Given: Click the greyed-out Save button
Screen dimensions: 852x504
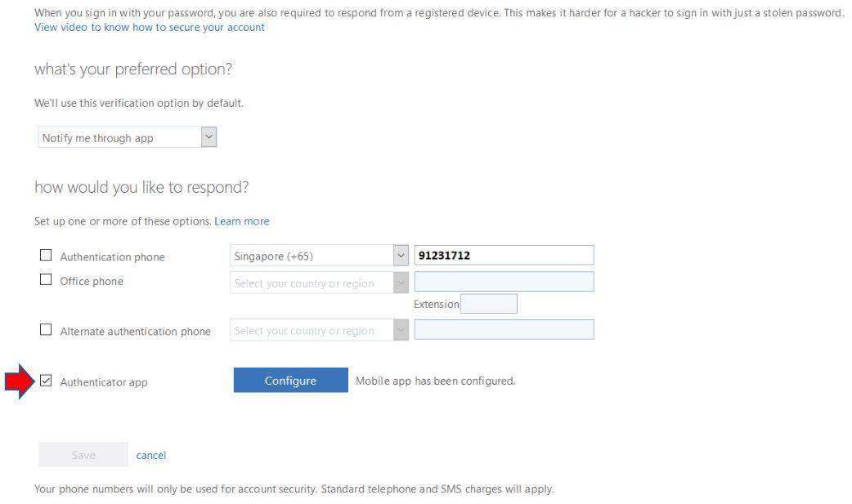Looking at the screenshot, I should pyautogui.click(x=83, y=455).
